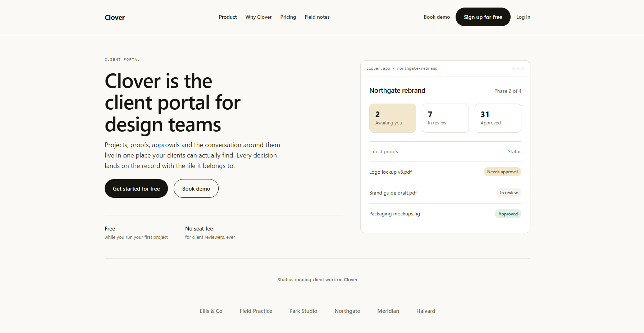Image resolution: width=644 pixels, height=333 pixels.
Task: Click the Halvard studio name
Action: pyautogui.click(x=426, y=311)
